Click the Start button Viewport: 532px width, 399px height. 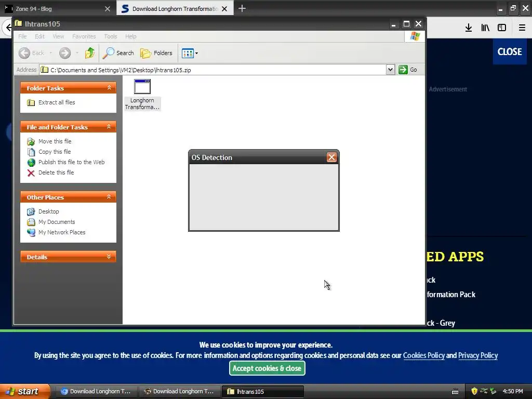coord(25,391)
